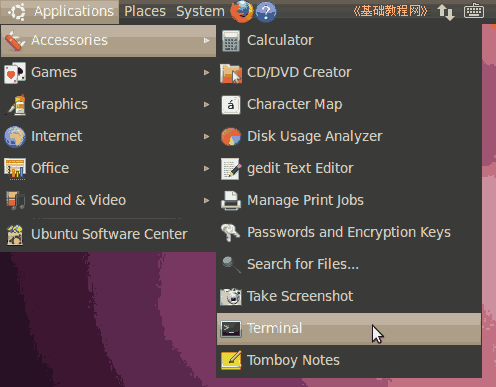Click the Calculator icon
This screenshot has width=496, height=387.
(231, 41)
